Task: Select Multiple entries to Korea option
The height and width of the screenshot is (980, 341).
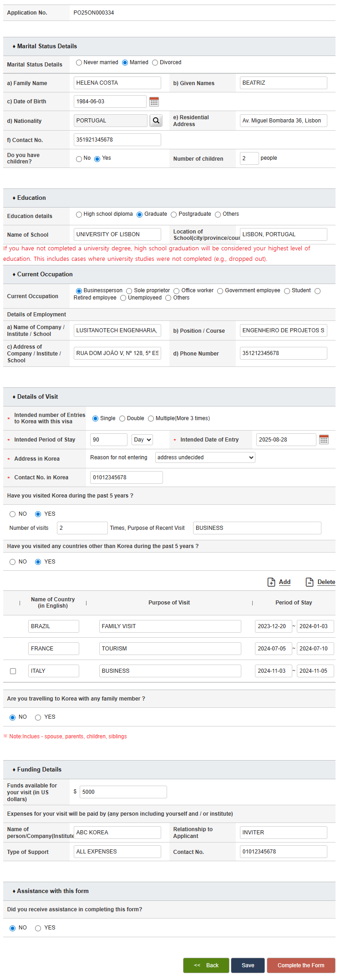Action: (x=151, y=419)
